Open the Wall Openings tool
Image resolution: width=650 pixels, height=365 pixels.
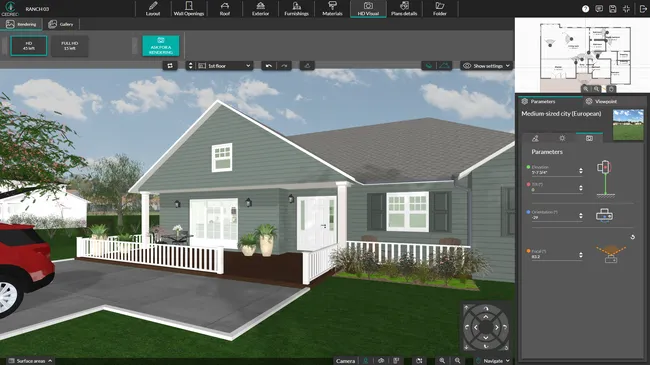click(189, 9)
